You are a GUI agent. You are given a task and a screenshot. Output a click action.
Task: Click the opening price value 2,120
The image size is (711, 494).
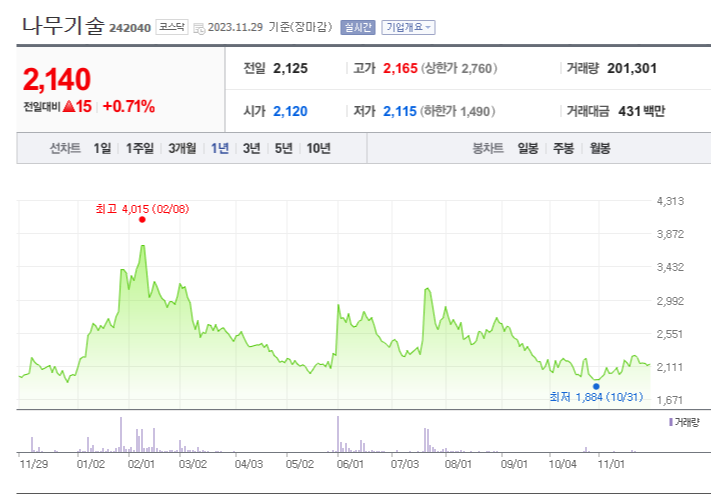(x=290, y=111)
